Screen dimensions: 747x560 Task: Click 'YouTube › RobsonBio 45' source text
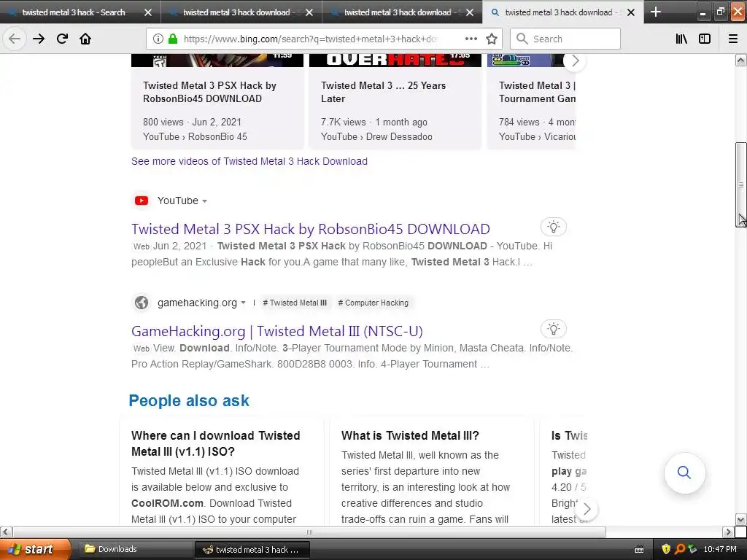(195, 136)
